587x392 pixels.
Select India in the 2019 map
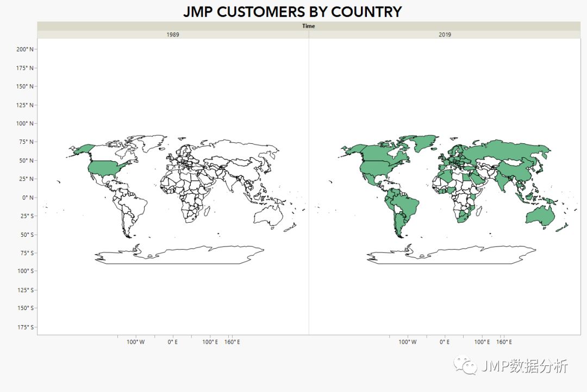pos(503,181)
